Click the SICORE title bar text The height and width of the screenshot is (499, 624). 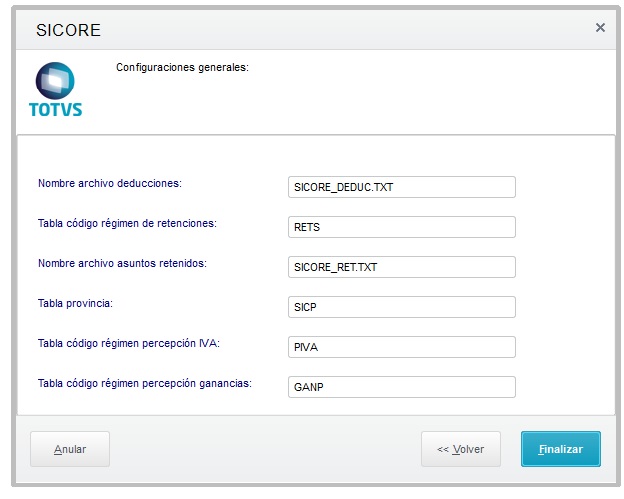coord(68,30)
